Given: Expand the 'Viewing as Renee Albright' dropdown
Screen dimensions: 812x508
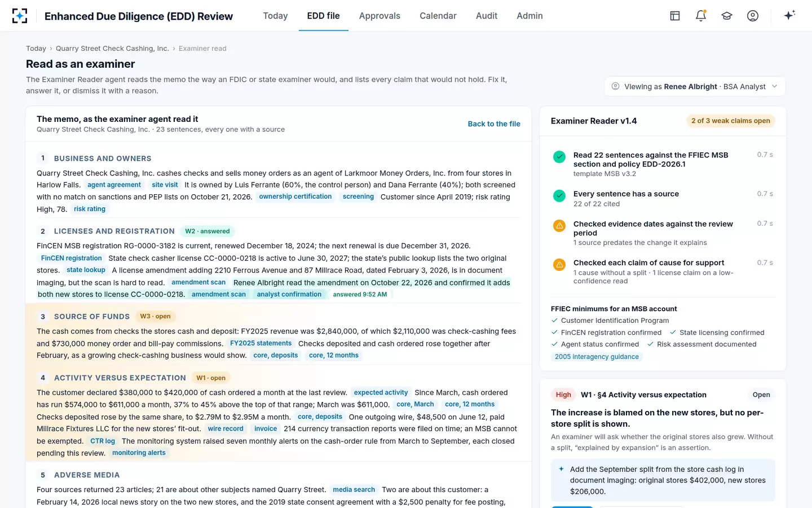Looking at the screenshot, I should [695, 86].
